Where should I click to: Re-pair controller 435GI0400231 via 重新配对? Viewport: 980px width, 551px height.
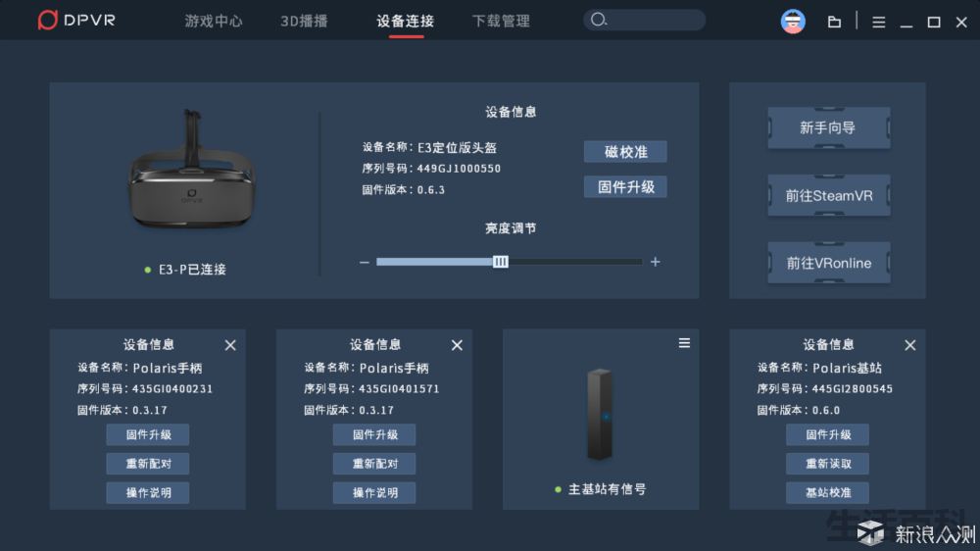click(x=148, y=464)
